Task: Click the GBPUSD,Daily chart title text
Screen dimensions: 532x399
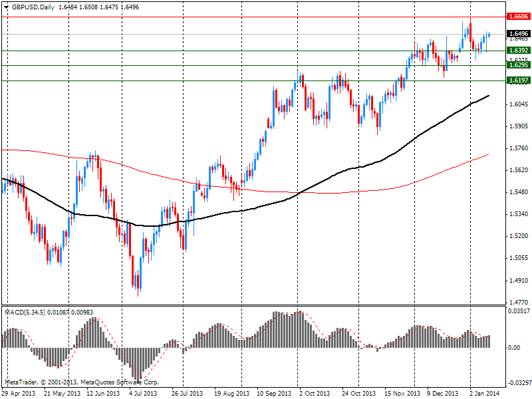Action: (33, 7)
